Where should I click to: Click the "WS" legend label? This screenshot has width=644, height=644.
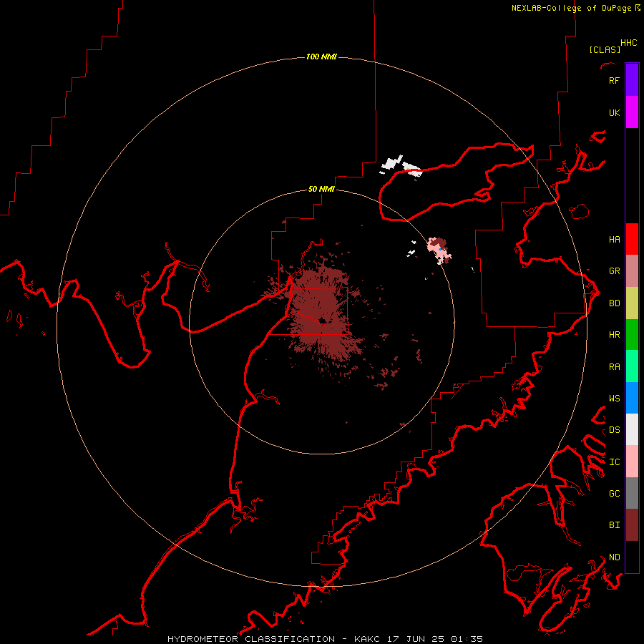click(x=614, y=398)
